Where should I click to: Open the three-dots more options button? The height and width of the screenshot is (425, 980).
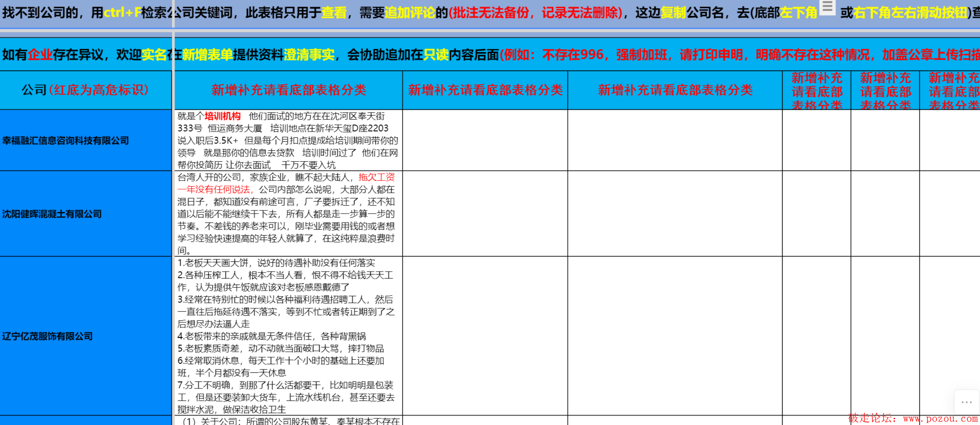pos(966,402)
